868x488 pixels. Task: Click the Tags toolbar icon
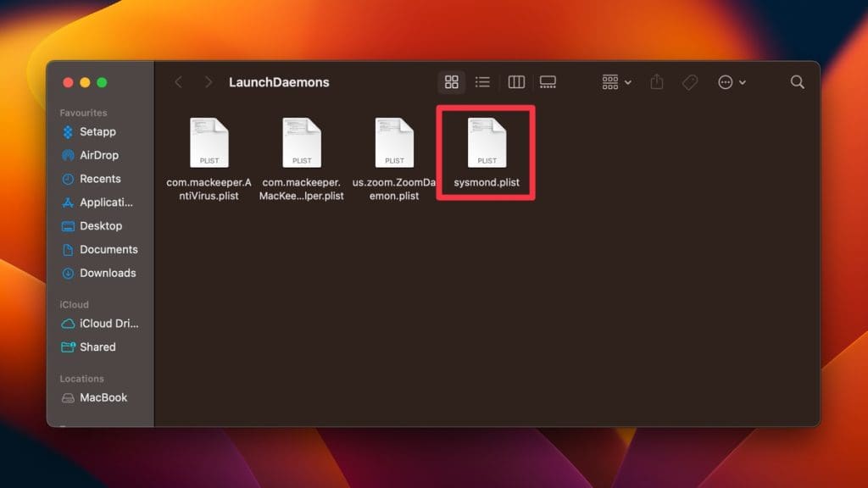pyautogui.click(x=690, y=82)
